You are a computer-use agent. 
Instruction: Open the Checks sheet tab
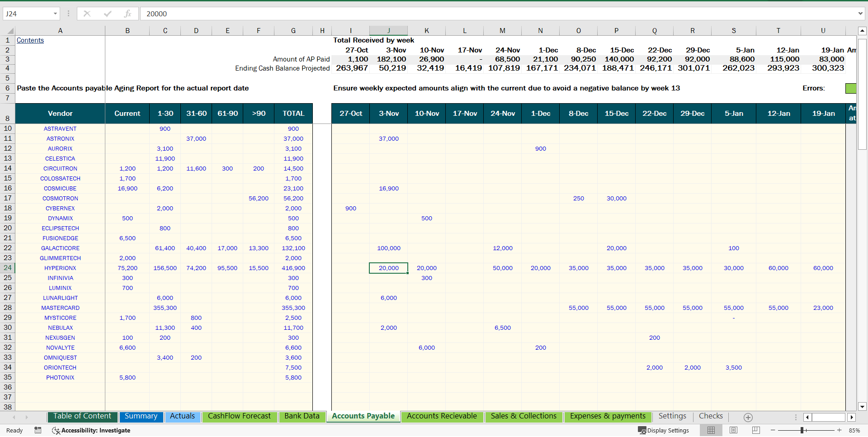[x=711, y=416]
